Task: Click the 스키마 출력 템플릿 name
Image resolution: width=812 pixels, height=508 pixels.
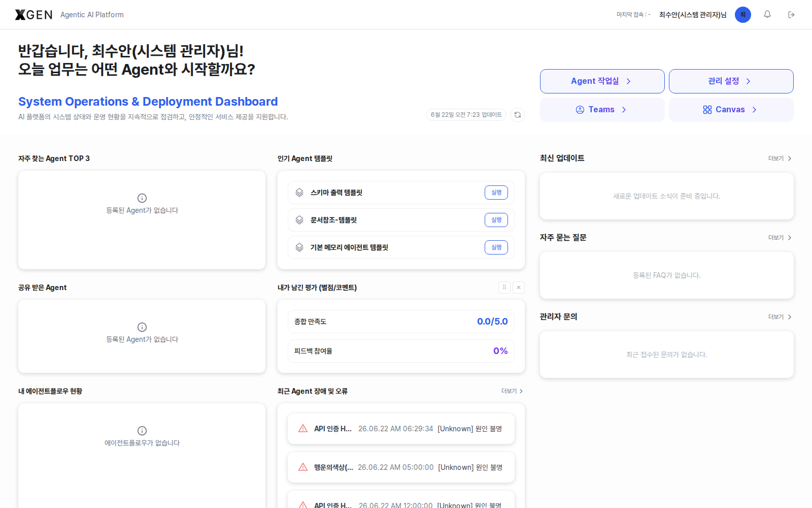Action: click(x=336, y=193)
